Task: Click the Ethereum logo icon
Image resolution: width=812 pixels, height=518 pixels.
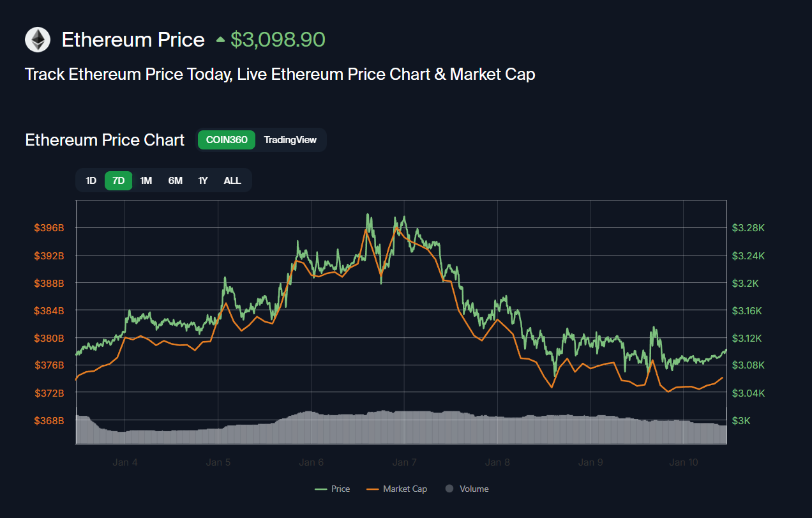Action: tap(38, 40)
